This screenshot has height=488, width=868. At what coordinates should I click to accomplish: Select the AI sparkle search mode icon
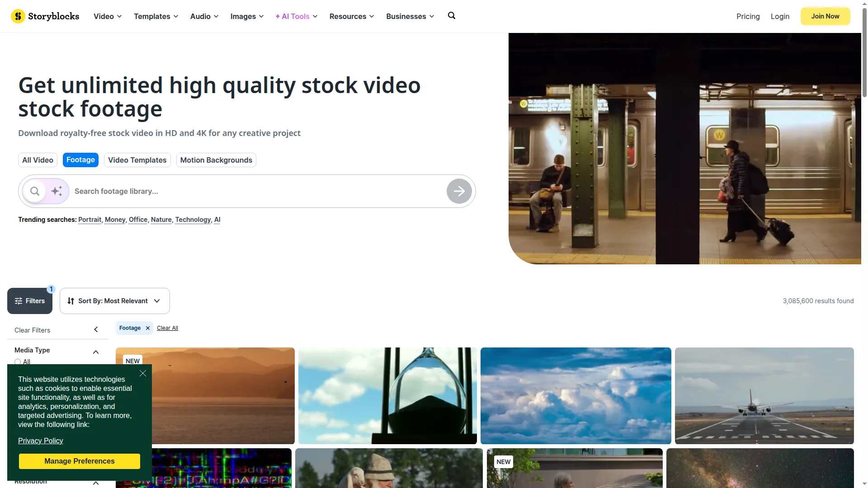(x=57, y=191)
